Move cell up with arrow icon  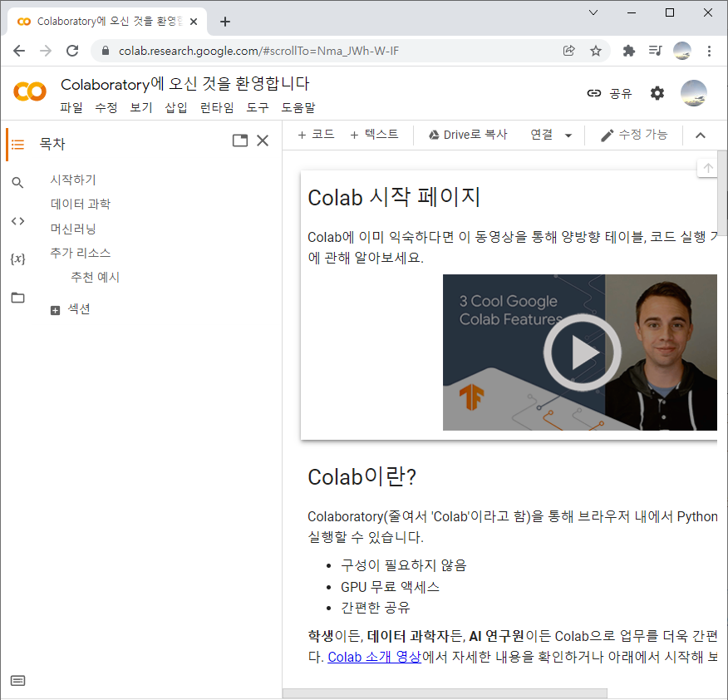point(708,168)
